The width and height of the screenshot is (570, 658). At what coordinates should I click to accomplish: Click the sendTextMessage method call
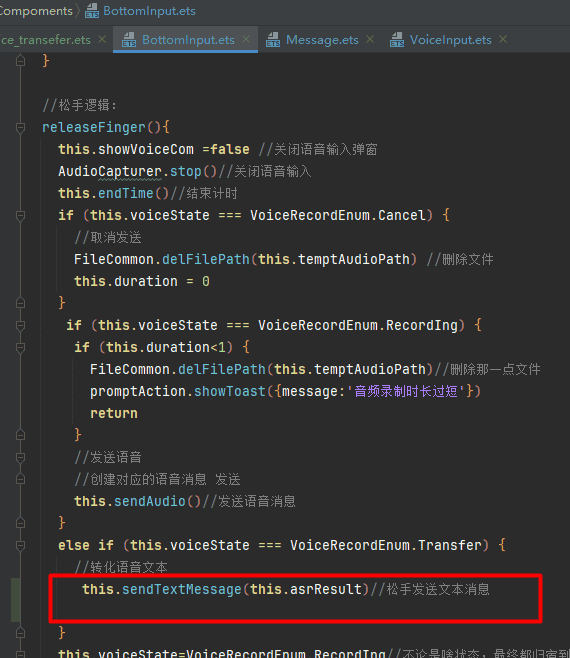click(x=182, y=589)
